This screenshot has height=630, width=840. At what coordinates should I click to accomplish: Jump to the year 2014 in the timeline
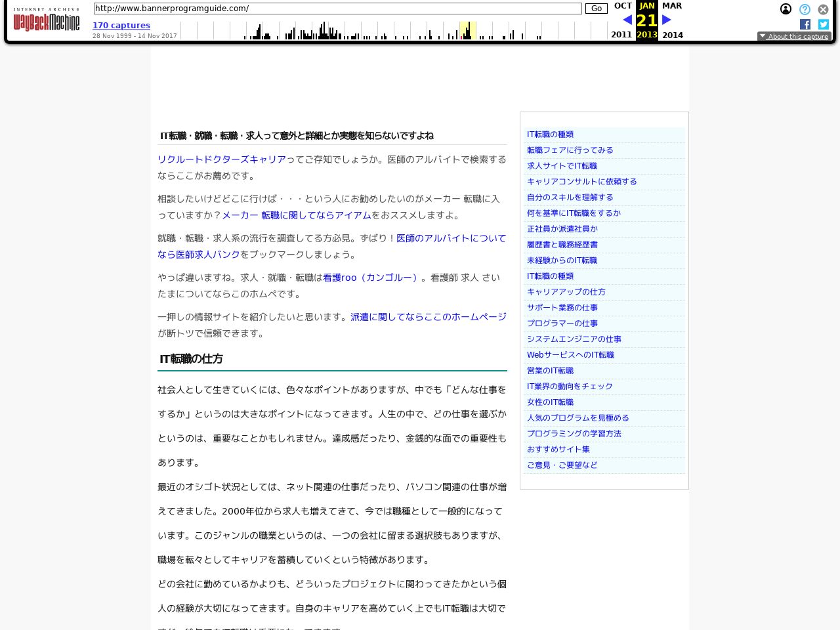673,35
